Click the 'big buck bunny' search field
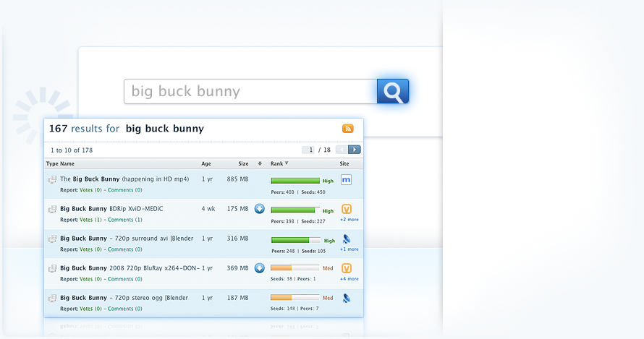The width and height of the screenshot is (644, 339). pyautogui.click(x=250, y=91)
